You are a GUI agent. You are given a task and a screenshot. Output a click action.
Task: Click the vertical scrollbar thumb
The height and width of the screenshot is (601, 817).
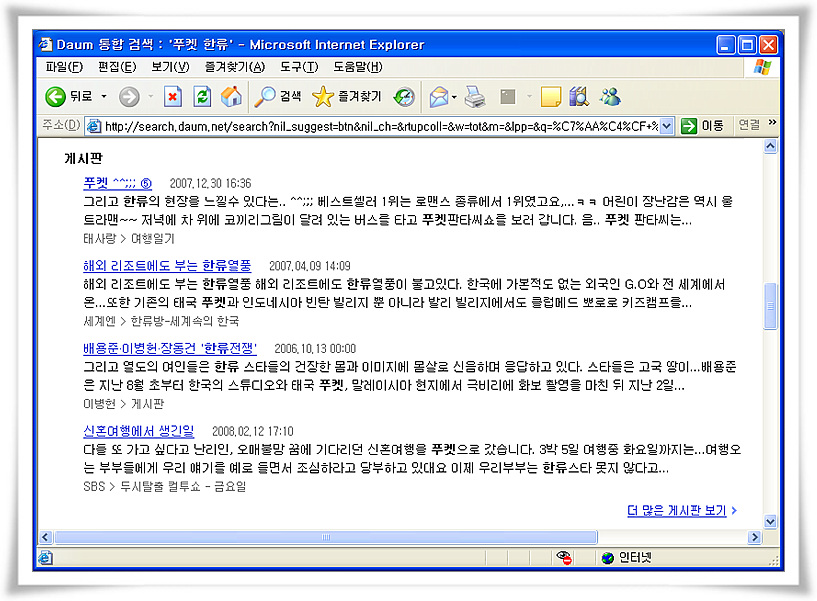[771, 306]
